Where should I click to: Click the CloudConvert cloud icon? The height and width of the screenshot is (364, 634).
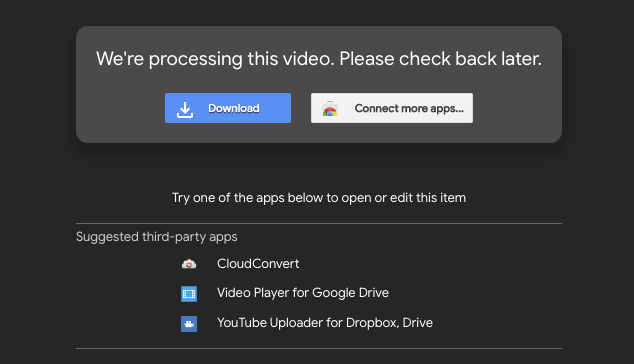[189, 264]
